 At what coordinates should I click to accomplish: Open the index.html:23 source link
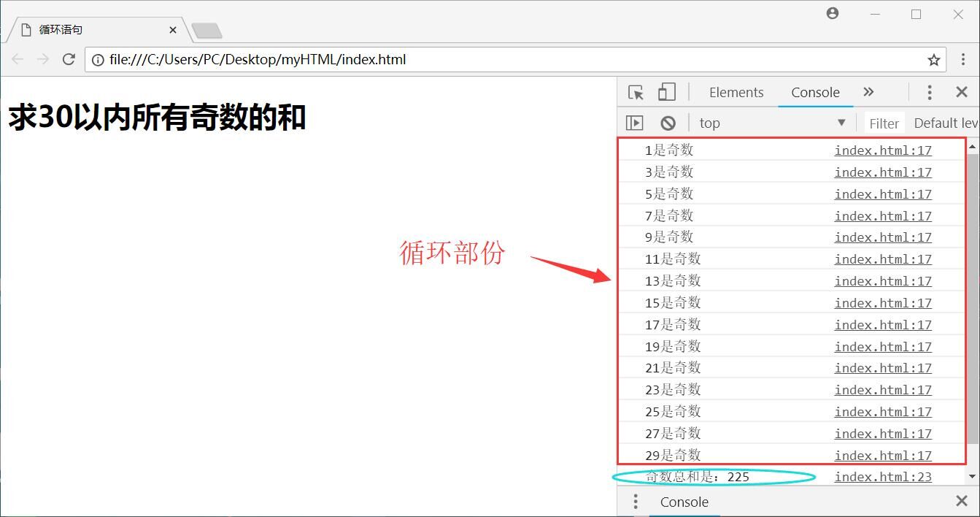tap(883, 477)
